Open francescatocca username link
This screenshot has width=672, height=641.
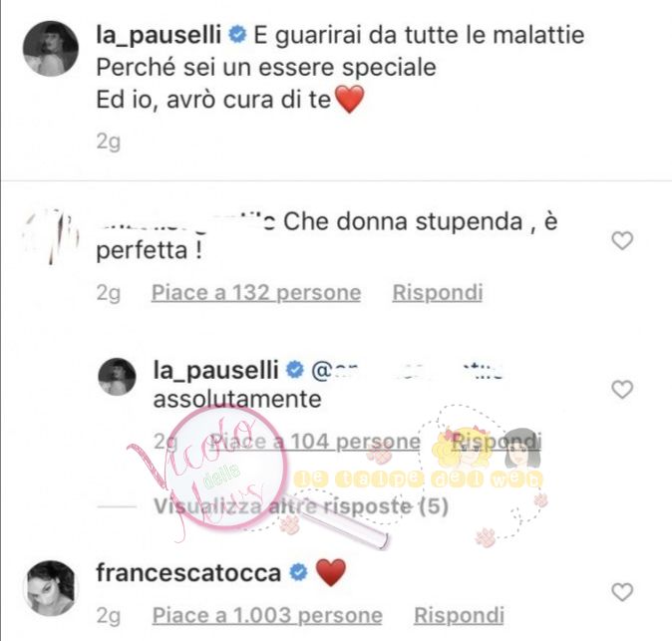188,573
